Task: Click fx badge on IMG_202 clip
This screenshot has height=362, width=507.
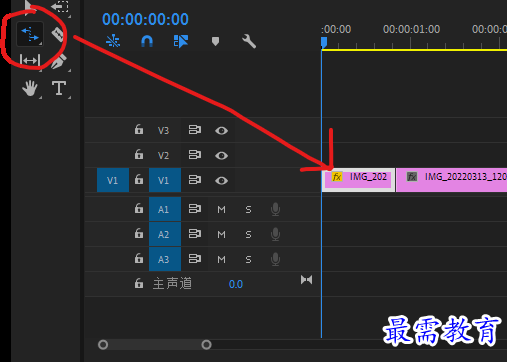Action: (337, 176)
